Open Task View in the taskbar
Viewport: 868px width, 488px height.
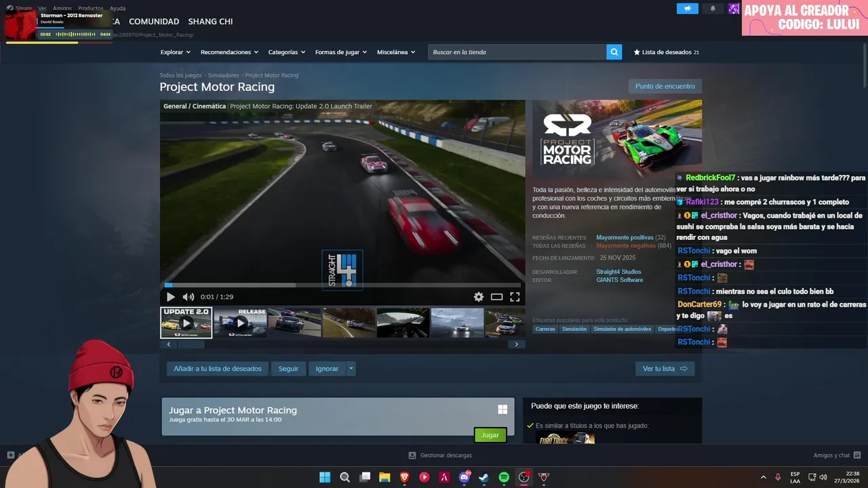[365, 477]
